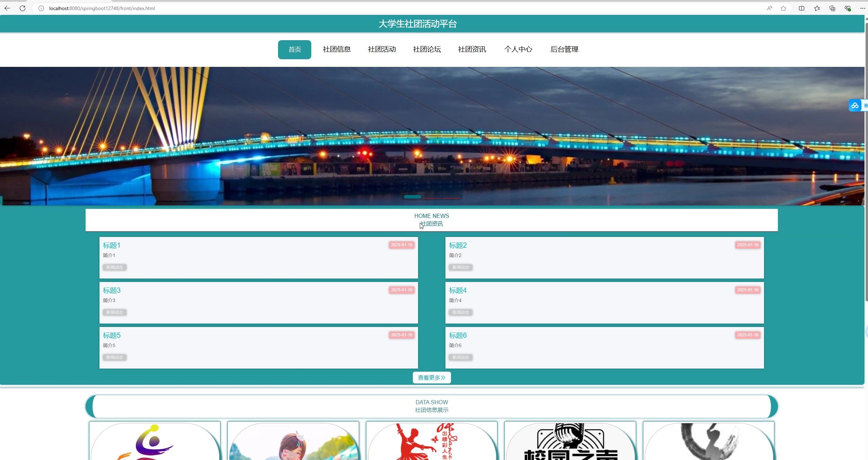Image resolution: width=868 pixels, height=460 pixels.
Task: Click the 简介5 description text
Action: 109,346
